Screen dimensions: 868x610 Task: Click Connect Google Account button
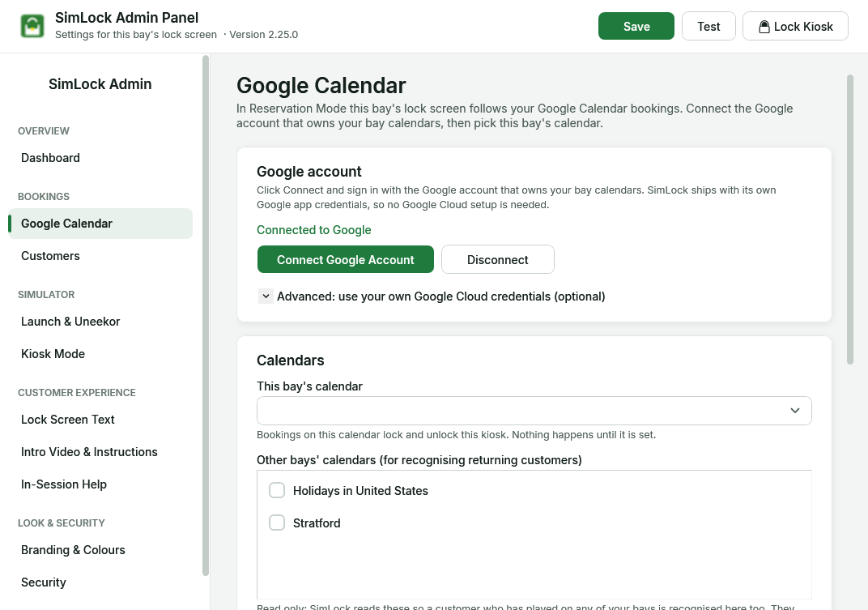click(x=346, y=259)
